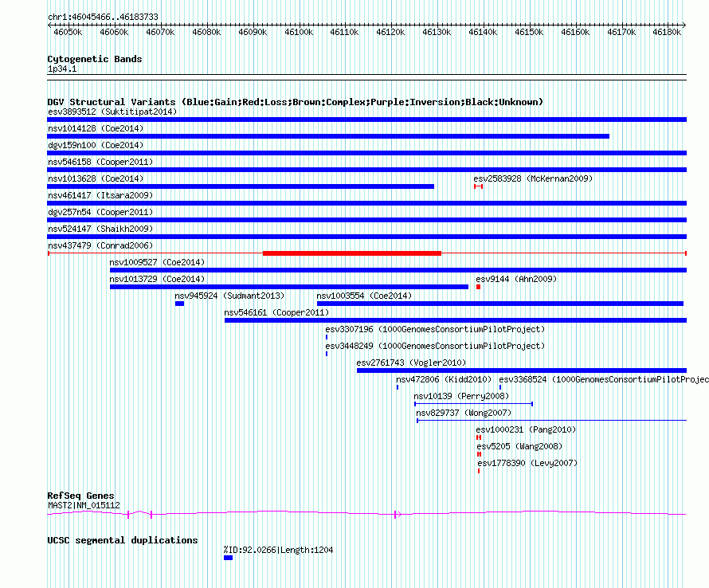
Task: Click the red esv9144 loss square
Action: [479, 287]
